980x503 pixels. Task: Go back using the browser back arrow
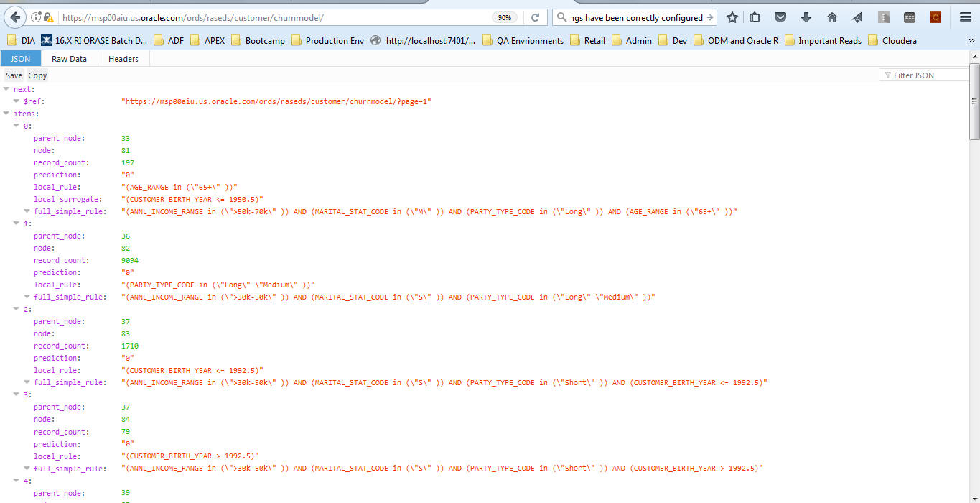point(14,17)
